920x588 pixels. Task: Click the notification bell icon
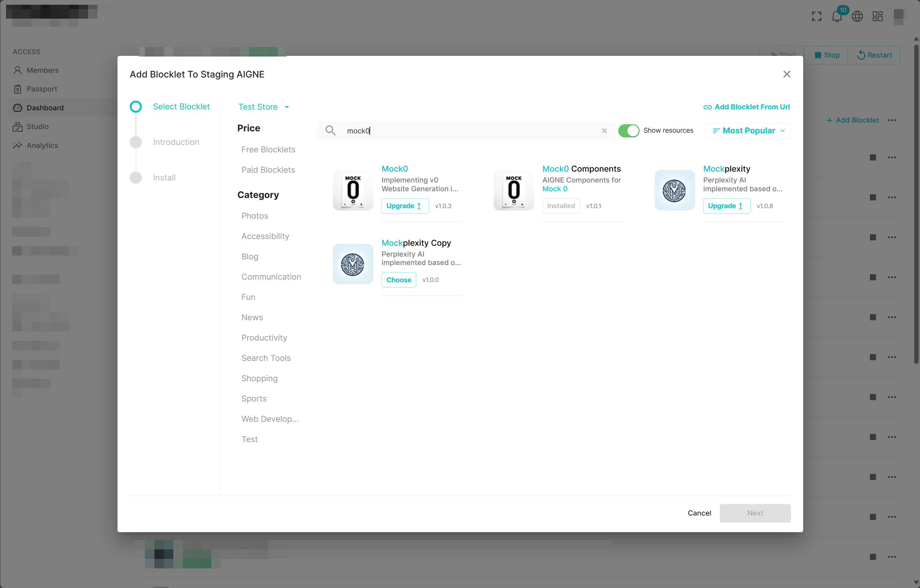836,17
